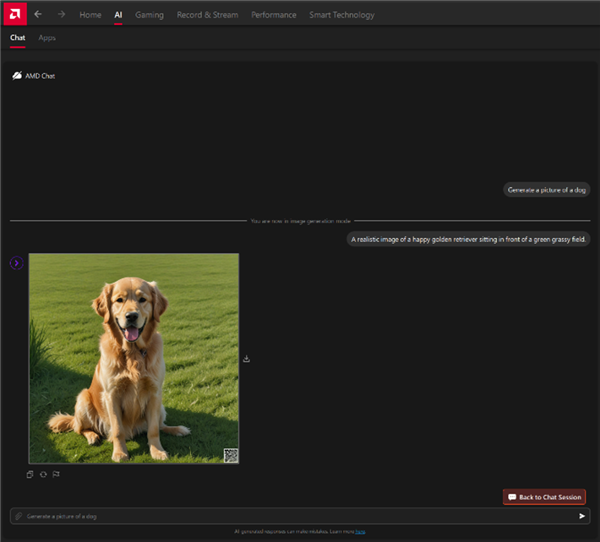This screenshot has width=600, height=542.
Task: Regenerate the dog image
Action: pyautogui.click(x=43, y=474)
